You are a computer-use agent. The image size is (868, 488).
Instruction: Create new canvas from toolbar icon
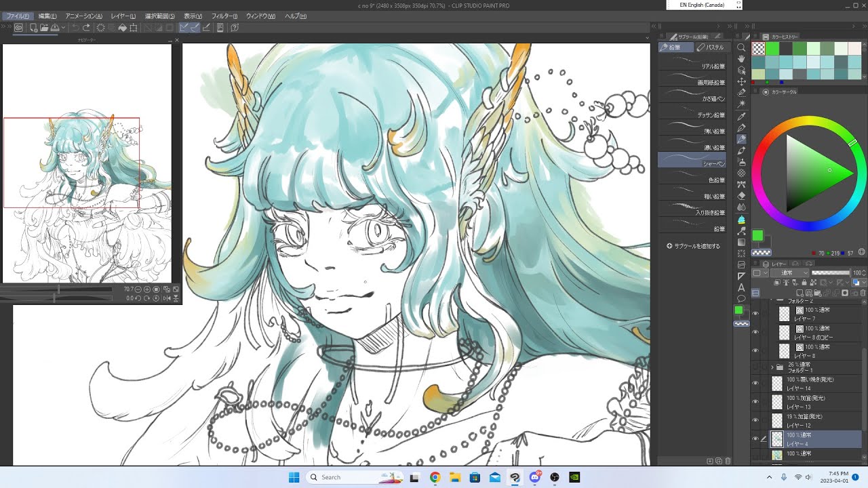32,28
